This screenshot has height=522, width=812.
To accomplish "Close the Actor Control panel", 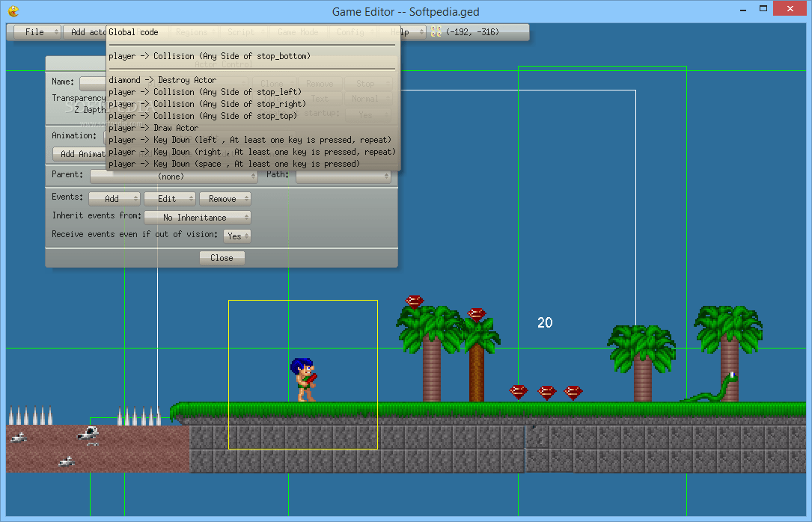I will tap(222, 258).
